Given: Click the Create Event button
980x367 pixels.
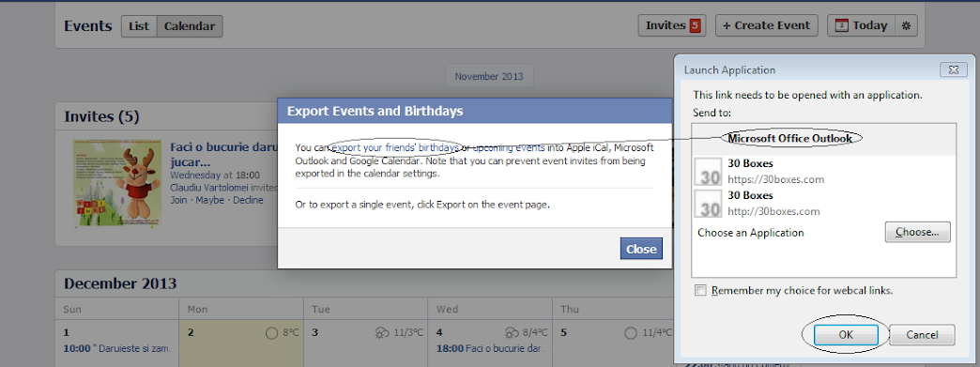Looking at the screenshot, I should [766, 25].
